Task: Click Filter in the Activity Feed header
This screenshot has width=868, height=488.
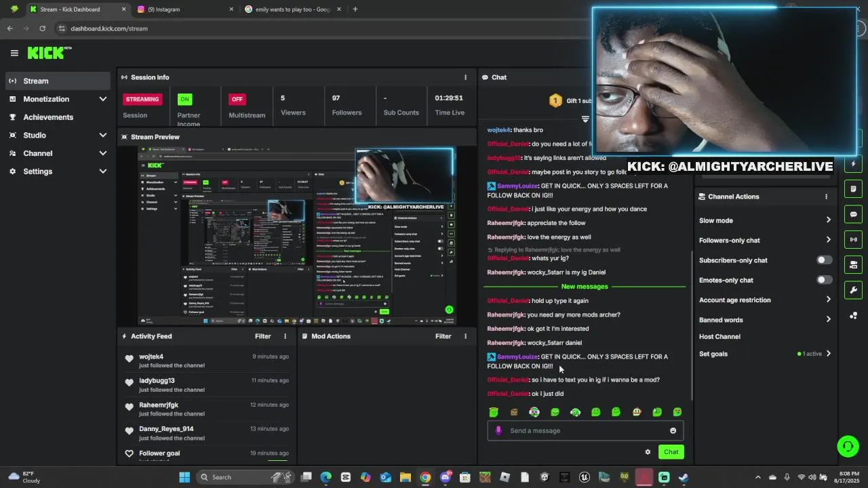Action: pyautogui.click(x=262, y=336)
